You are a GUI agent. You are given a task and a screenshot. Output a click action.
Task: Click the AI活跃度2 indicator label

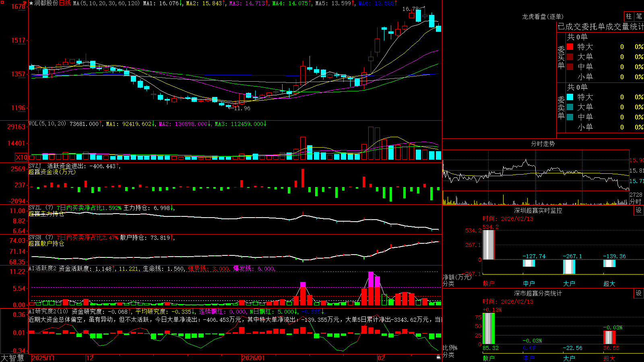(42, 268)
